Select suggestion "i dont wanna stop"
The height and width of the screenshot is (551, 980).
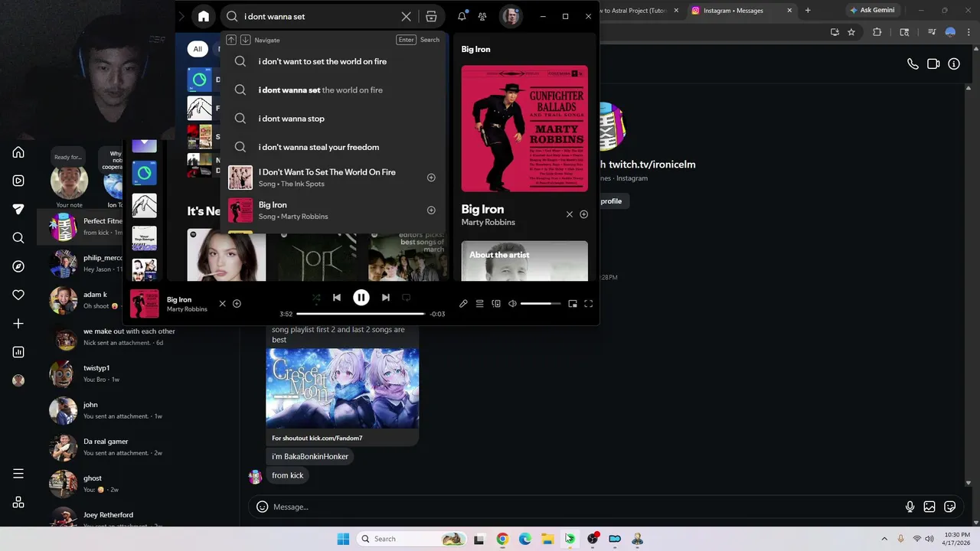click(332, 119)
